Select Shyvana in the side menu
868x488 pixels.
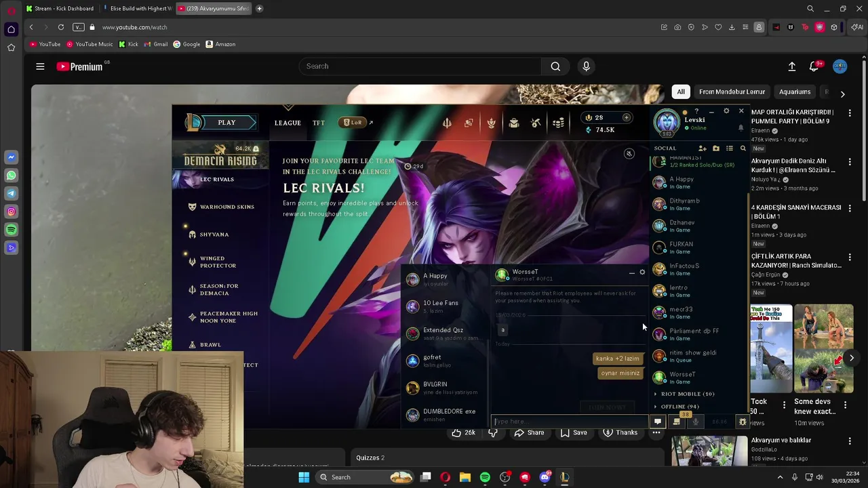point(214,235)
